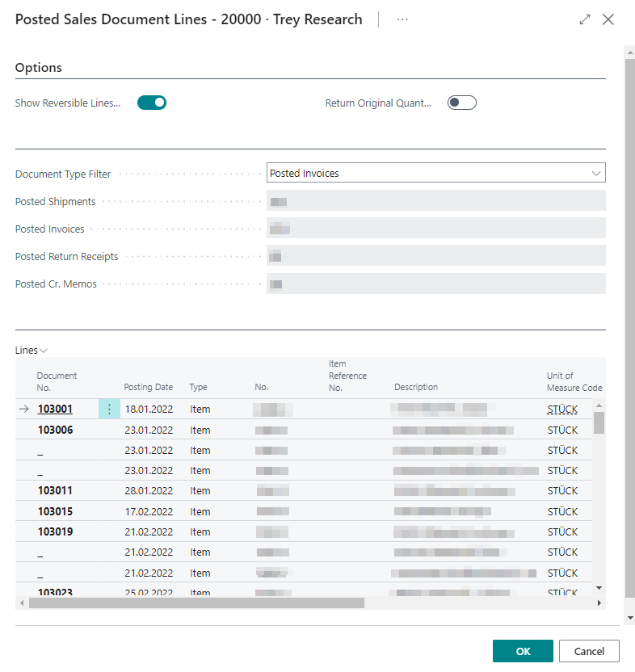The width and height of the screenshot is (635, 672).
Task: Click the Item Reference No. column header
Action: [347, 376]
